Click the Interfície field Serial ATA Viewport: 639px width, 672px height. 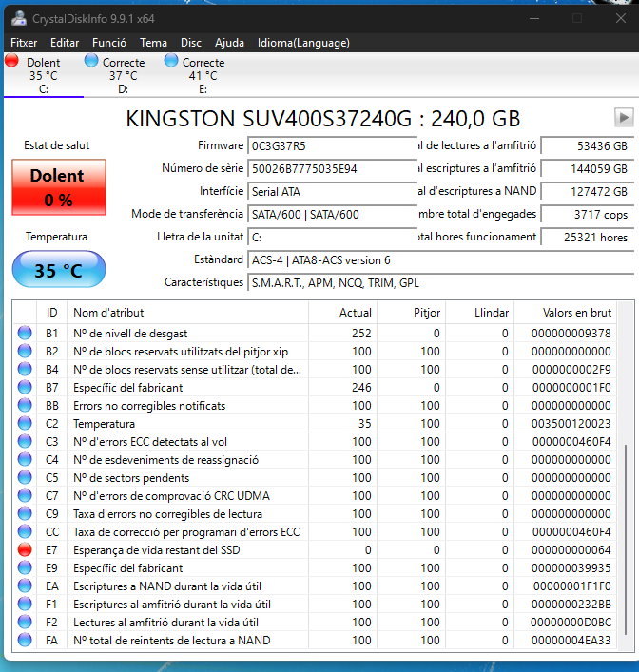pos(333,192)
